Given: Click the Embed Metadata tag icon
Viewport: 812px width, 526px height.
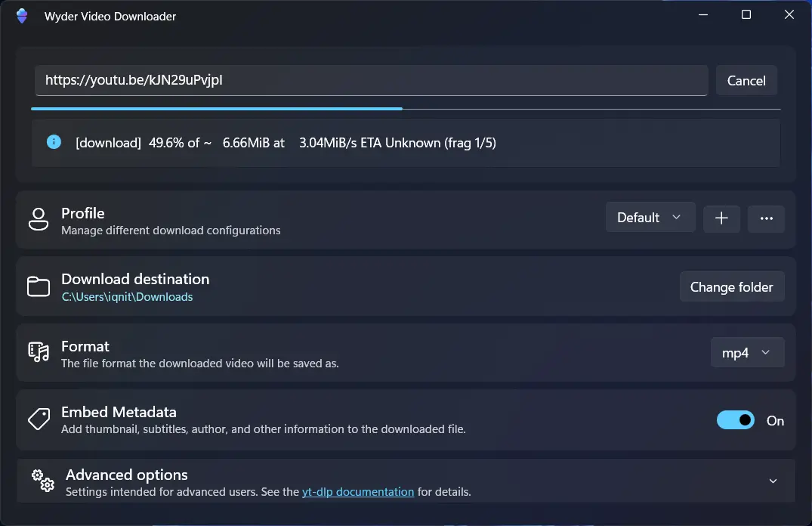Looking at the screenshot, I should coord(39,419).
